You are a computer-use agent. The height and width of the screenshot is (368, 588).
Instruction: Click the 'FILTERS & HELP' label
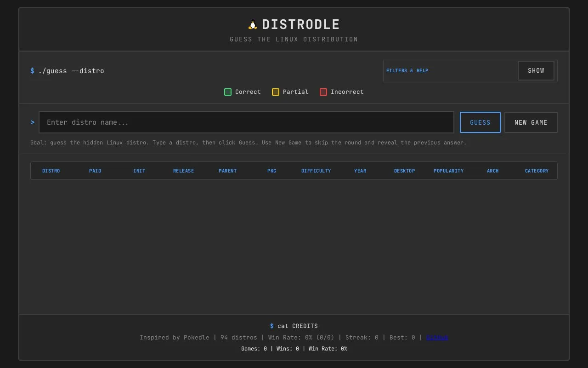coord(407,71)
